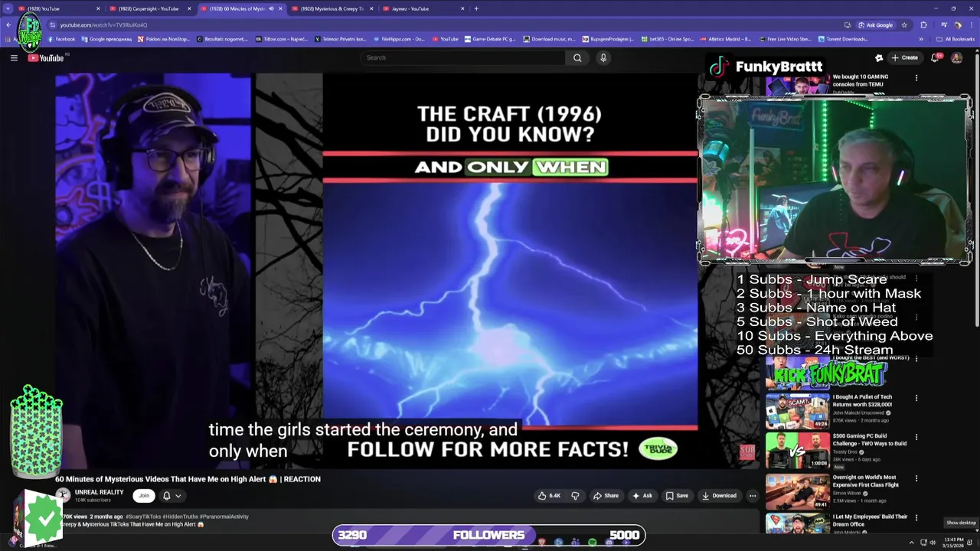Screen dimensions: 980x551
Task: Open the UNREAL REALITY channel avatar
Action: (x=63, y=495)
